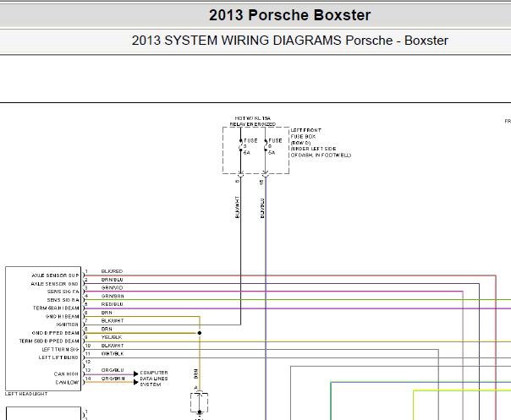Select the 'WHT/BLK' wire color on pin 11
Screen dimensions: 511x420
[113, 354]
